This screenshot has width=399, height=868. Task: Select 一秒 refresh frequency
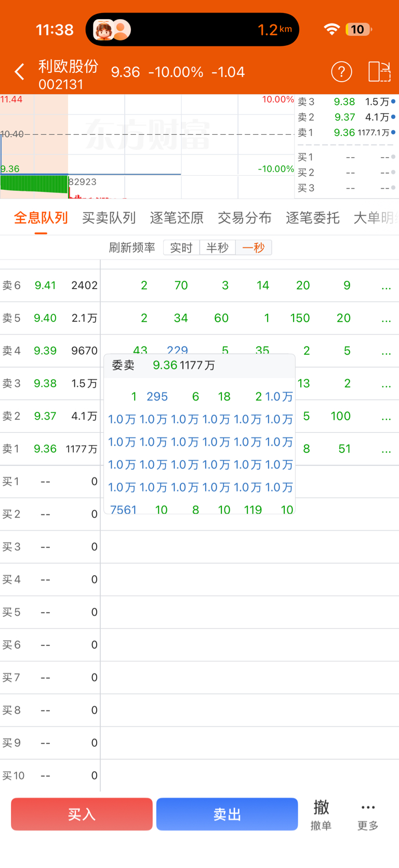[254, 248]
